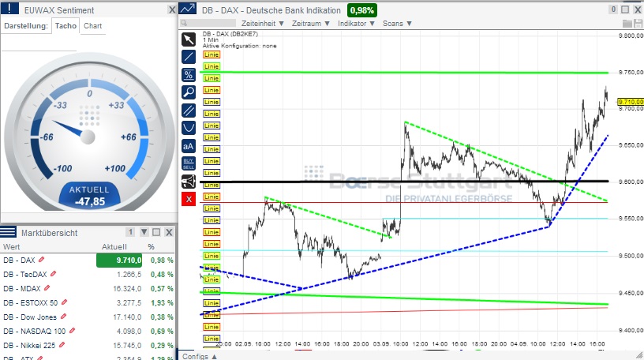
Task: Sort by the Wert column header
Action: (12, 246)
